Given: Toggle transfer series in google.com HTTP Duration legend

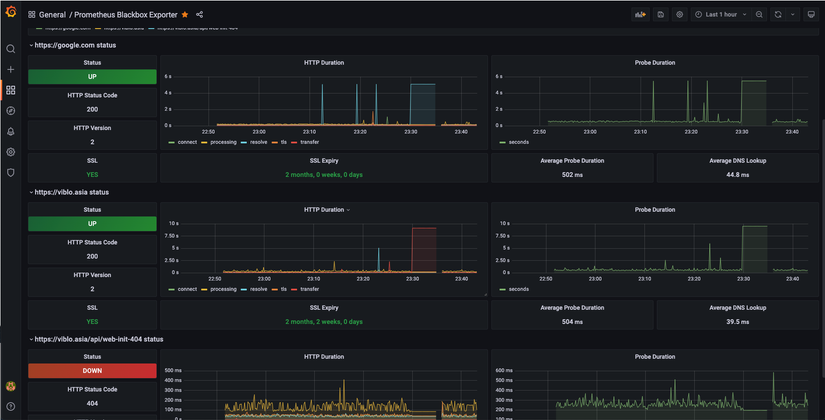Looking at the screenshot, I should 305,142.
